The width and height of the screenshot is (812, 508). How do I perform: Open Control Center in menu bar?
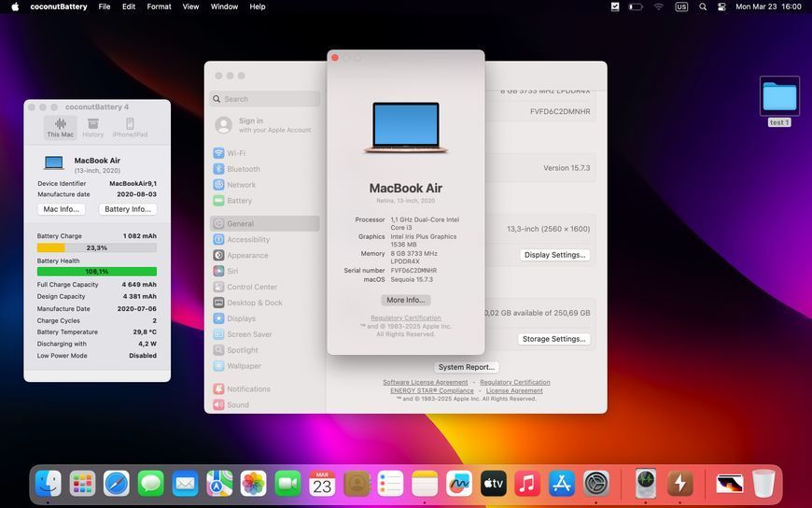[721, 7]
